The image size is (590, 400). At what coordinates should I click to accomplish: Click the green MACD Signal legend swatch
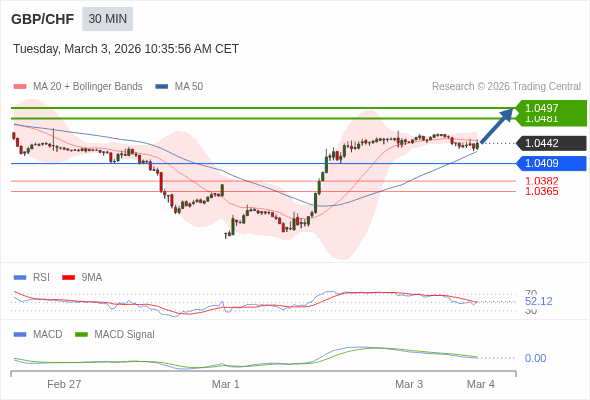click(81, 335)
